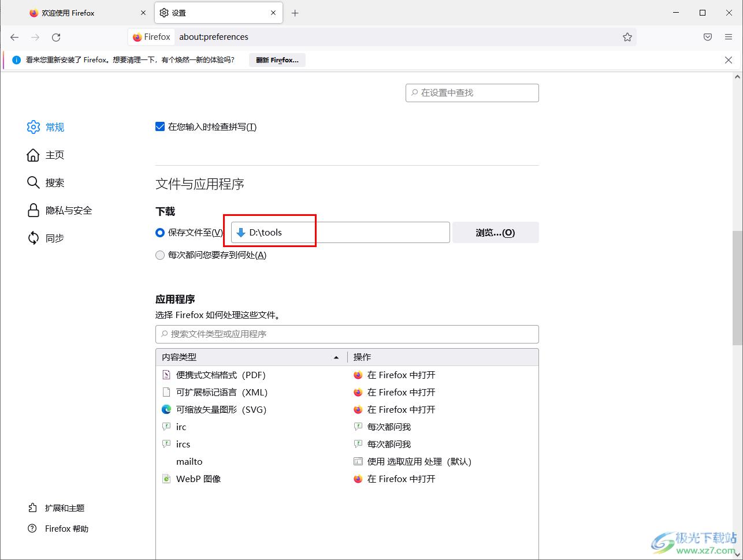Open the 主页 home settings

tap(45, 155)
